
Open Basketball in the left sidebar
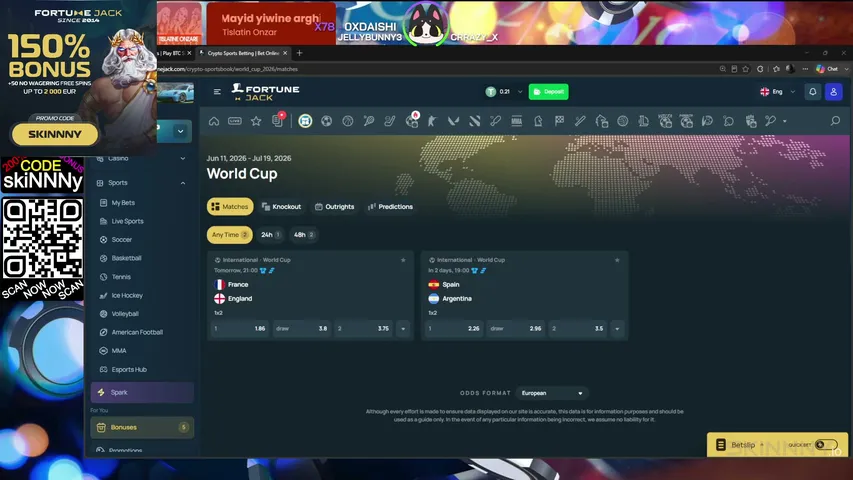126,258
